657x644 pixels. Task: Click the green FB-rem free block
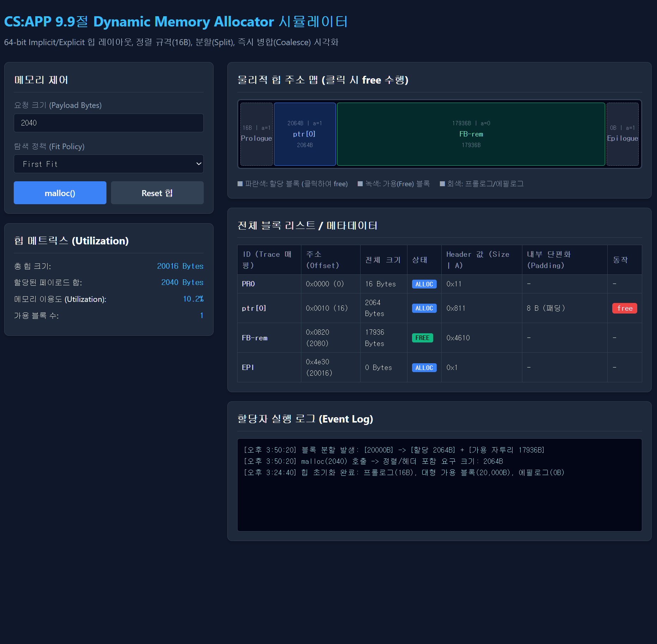(471, 134)
